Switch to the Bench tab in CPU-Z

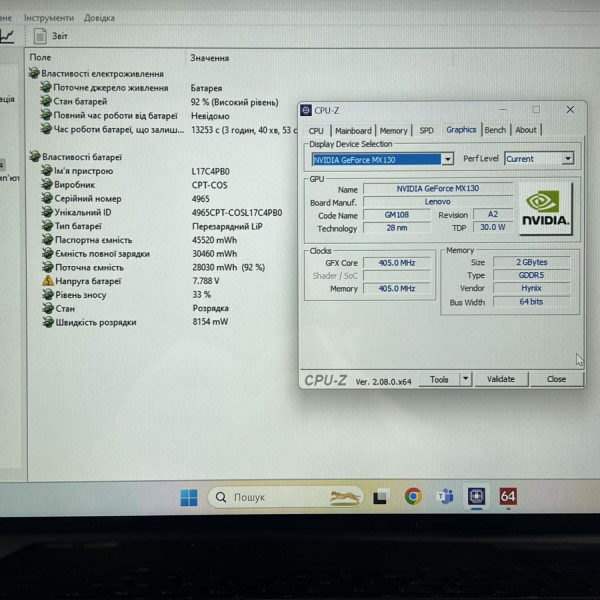click(495, 130)
